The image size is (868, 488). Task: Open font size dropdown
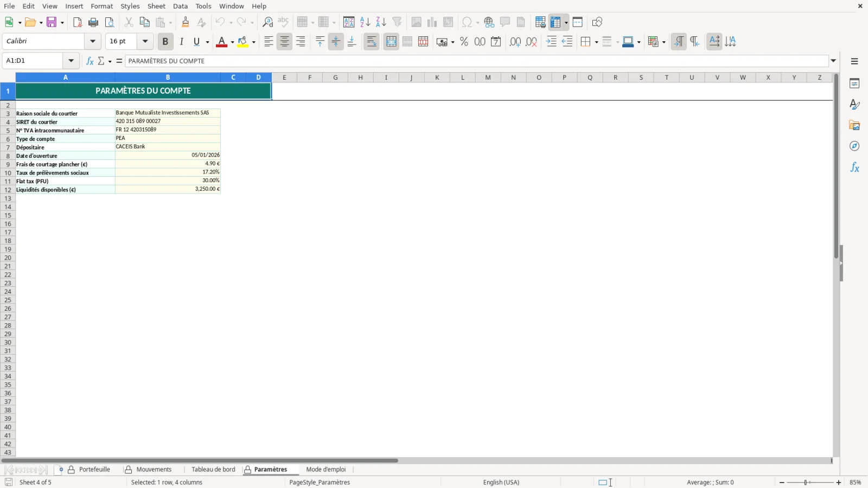(145, 41)
